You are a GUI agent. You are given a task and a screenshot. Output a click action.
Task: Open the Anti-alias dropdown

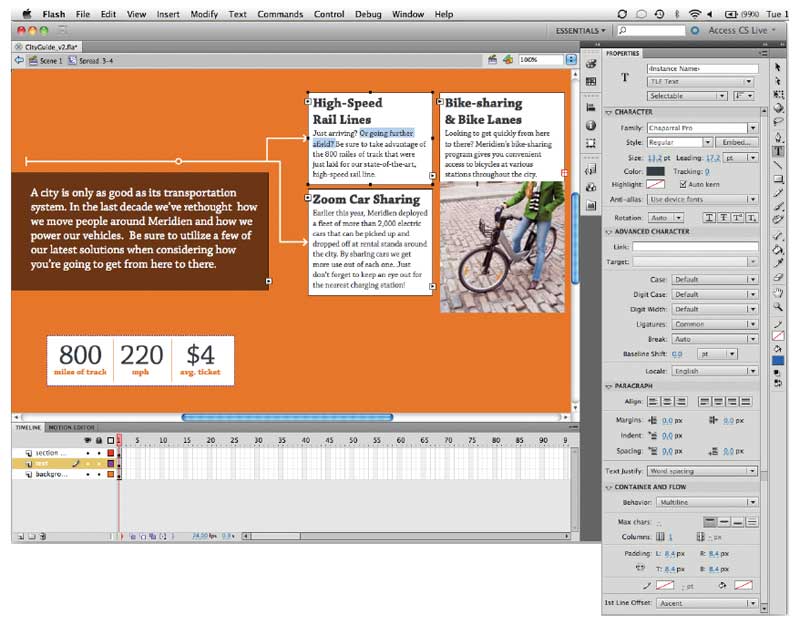tap(703, 200)
